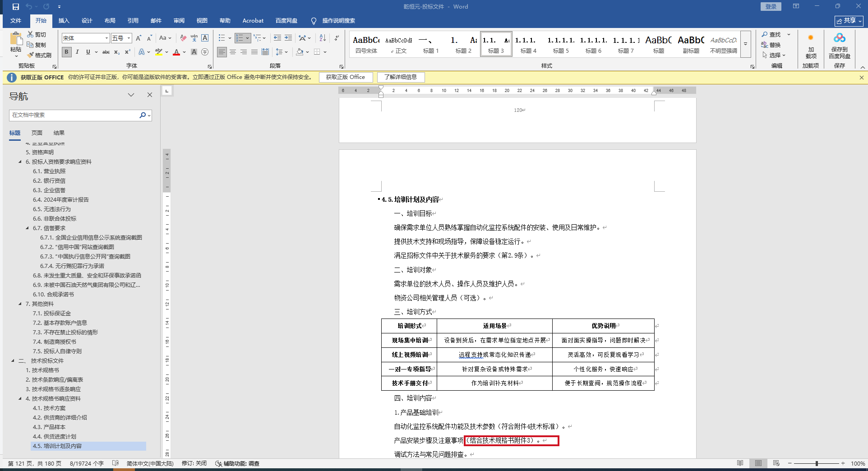
Task: Open the navigation search magnifier
Action: 143,115
